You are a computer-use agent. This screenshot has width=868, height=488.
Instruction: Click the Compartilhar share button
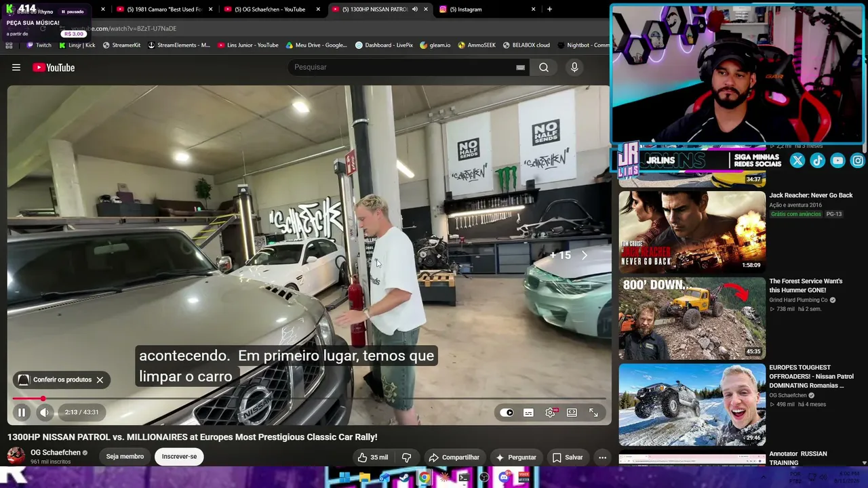click(454, 457)
